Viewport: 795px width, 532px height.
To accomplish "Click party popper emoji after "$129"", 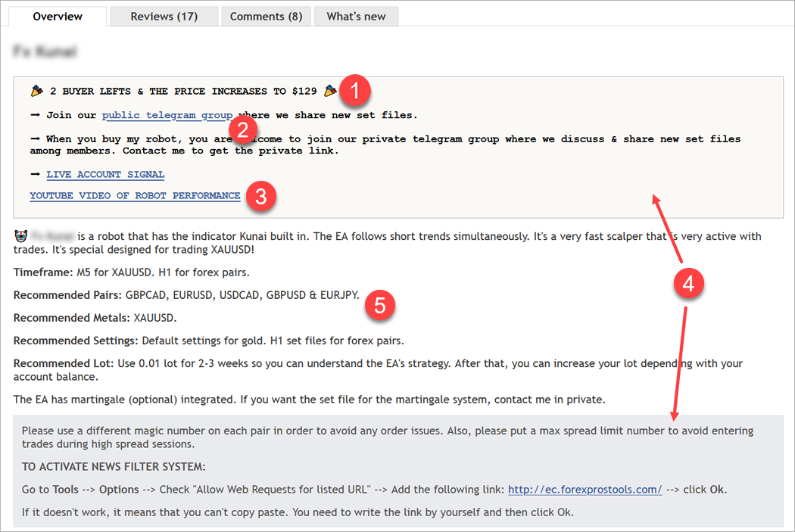I will (x=329, y=92).
